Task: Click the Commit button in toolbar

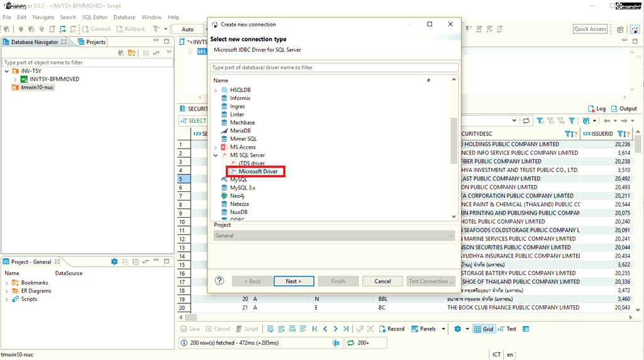Action: (x=97, y=29)
